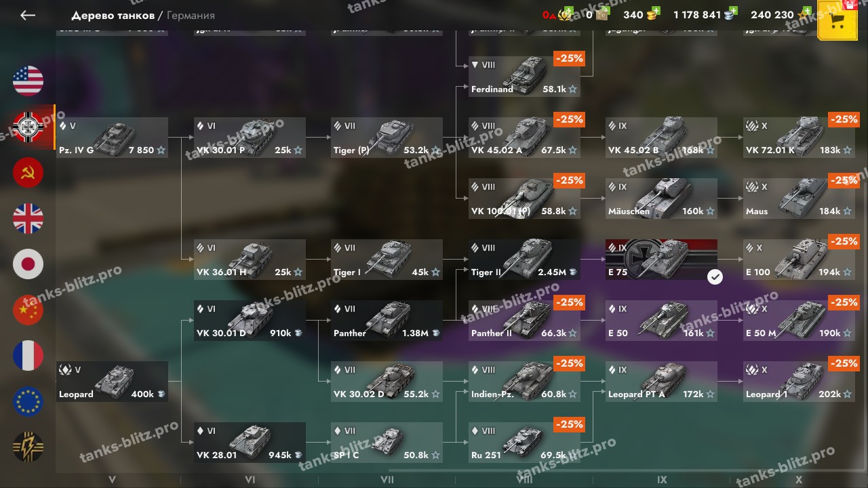The width and height of the screenshot is (868, 488).
Task: Select the Japan nation flag
Action: [28, 264]
